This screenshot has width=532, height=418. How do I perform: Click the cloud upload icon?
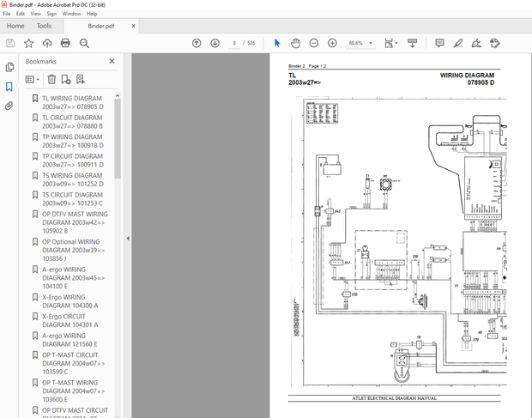pos(47,43)
